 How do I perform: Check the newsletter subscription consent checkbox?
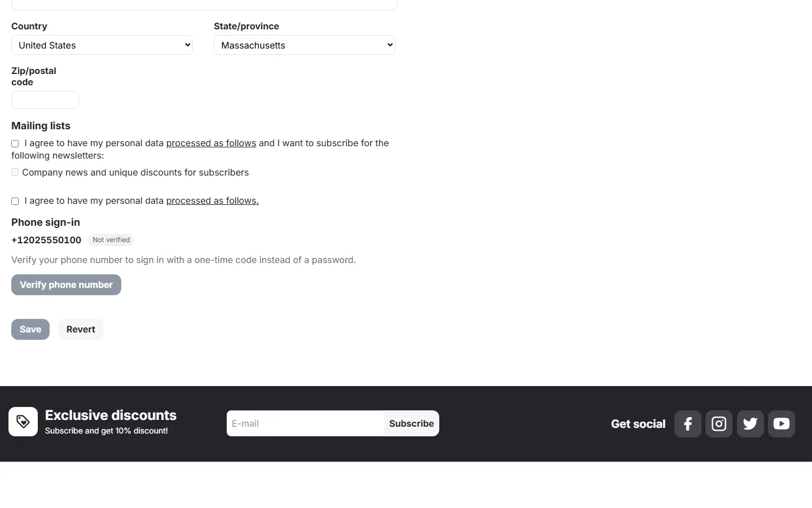[x=15, y=143]
